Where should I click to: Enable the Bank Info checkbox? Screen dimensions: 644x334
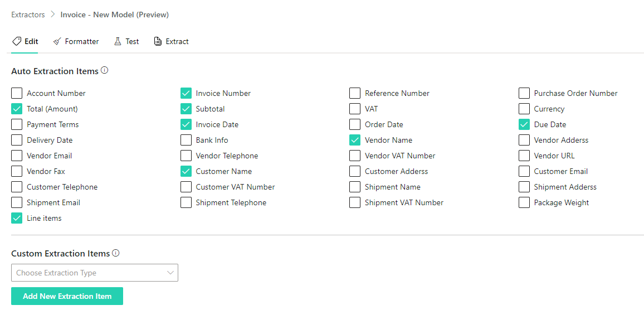[186, 140]
